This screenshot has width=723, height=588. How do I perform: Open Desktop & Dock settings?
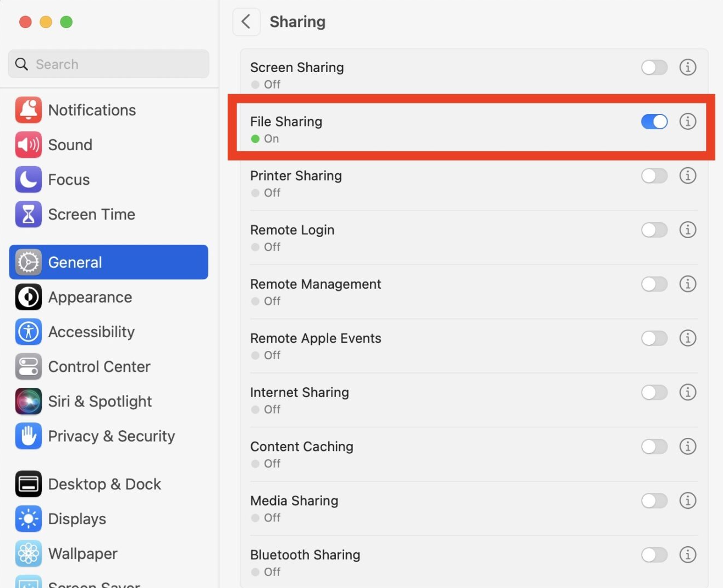coord(104,484)
